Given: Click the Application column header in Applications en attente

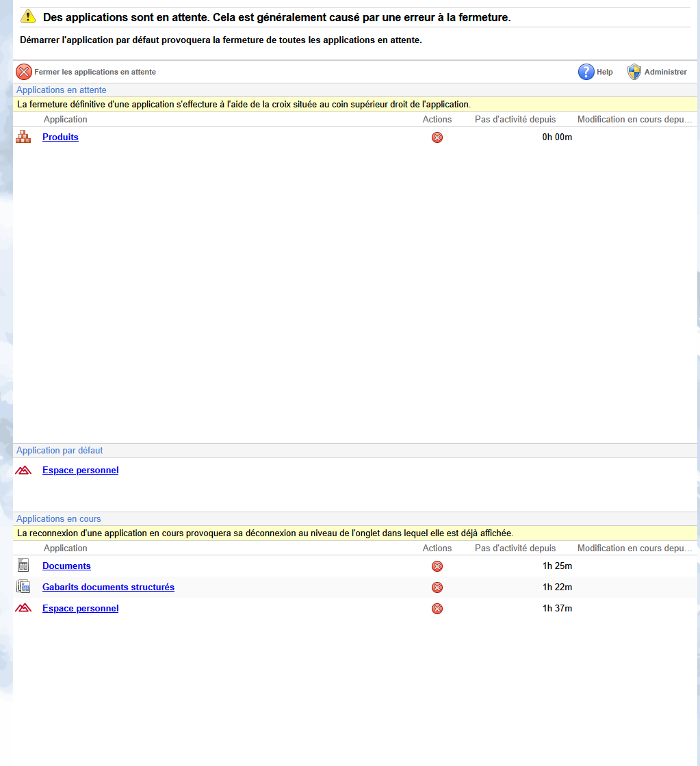Looking at the screenshot, I should tap(65, 119).
